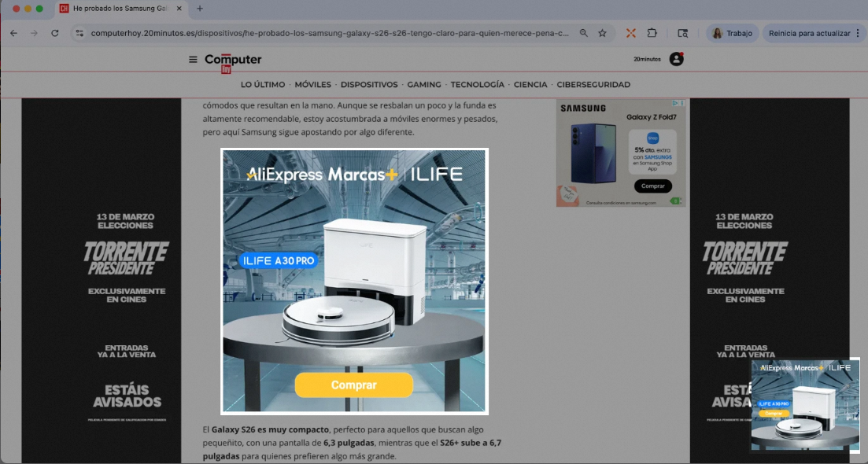Image resolution: width=868 pixels, height=464 pixels.
Task: Close the 'He probado los Samsung' tab
Action: 179,9
